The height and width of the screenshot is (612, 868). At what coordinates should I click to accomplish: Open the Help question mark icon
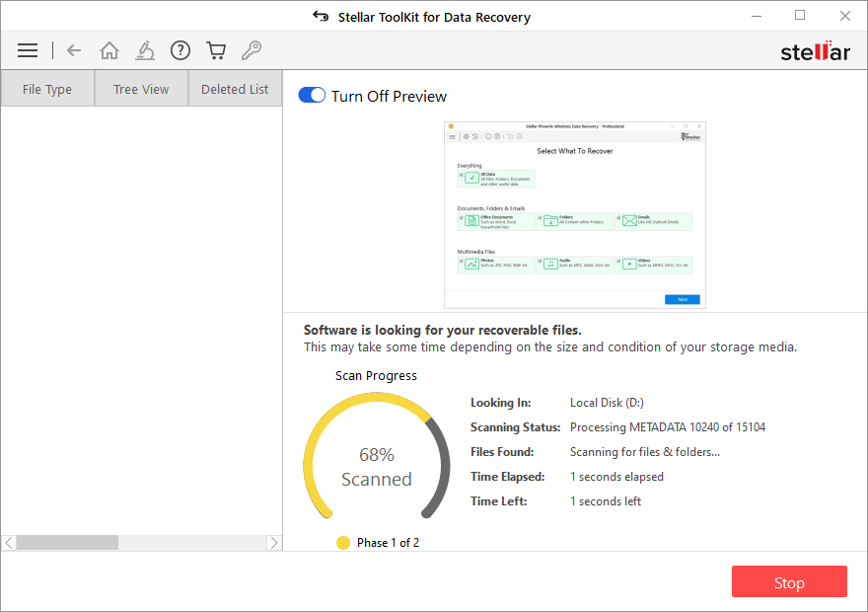(x=181, y=50)
